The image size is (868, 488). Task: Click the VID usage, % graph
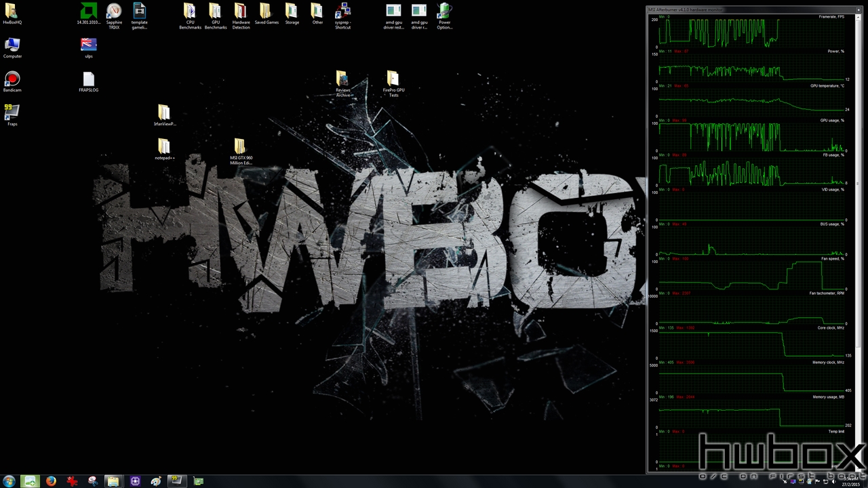(751, 206)
